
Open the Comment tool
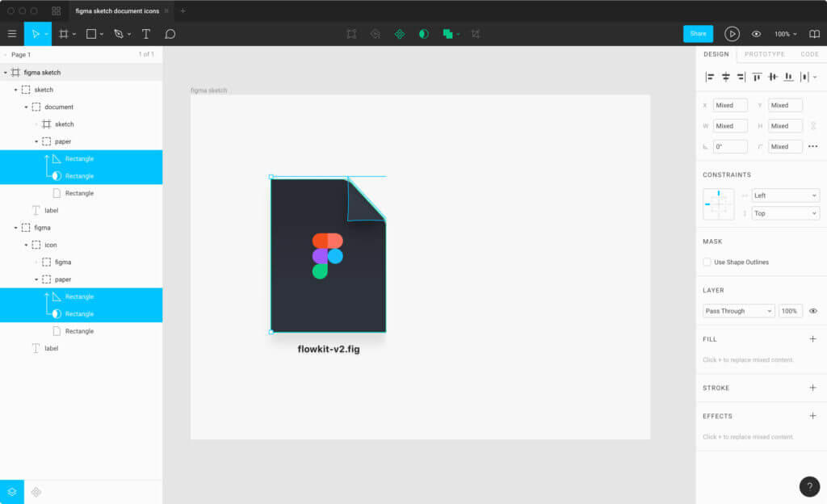pyautogui.click(x=169, y=34)
